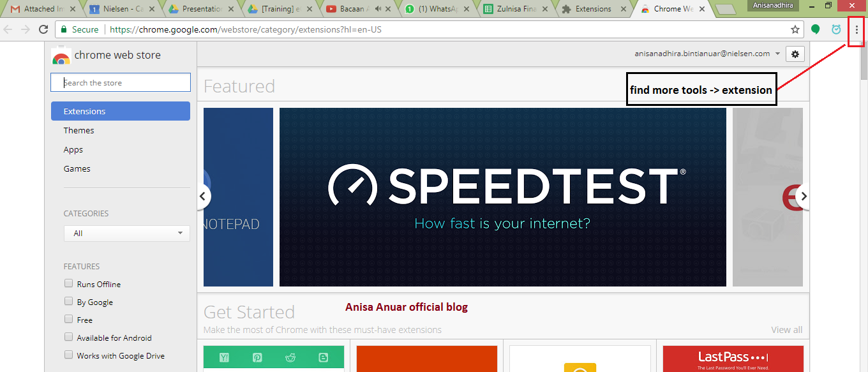
Task: Click the green Secure padlock icon
Action: (63, 29)
